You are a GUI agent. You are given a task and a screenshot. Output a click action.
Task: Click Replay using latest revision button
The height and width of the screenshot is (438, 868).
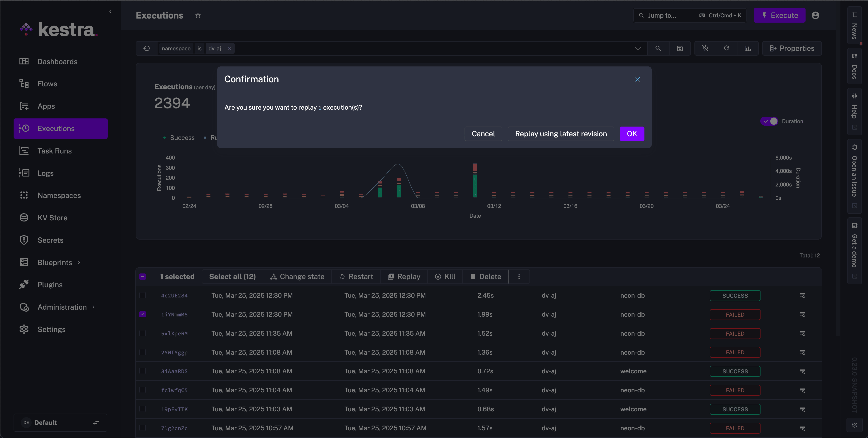561,134
